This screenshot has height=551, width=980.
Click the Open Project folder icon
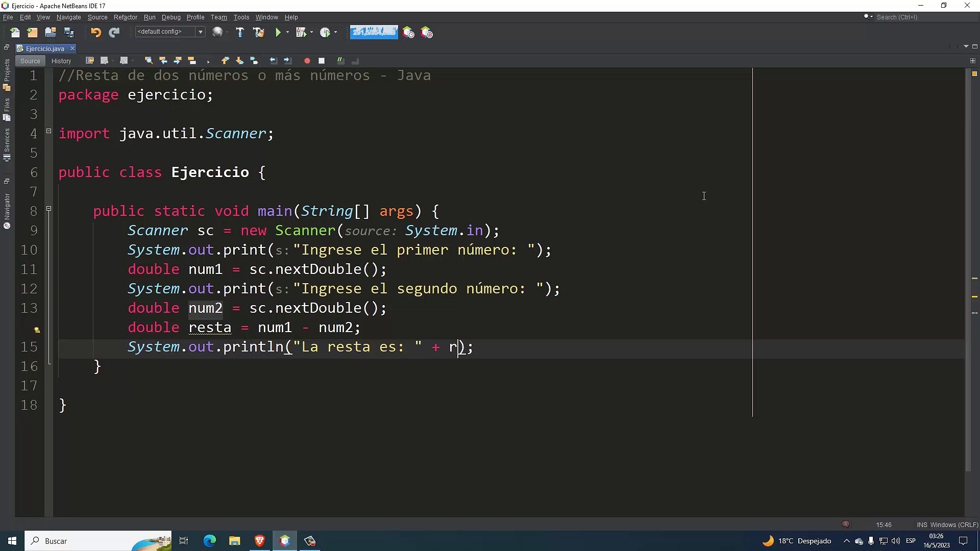point(50,33)
